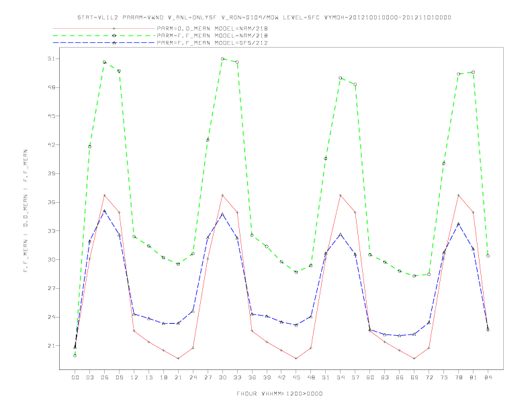The image size is (532, 411).
Task: Click y-axis tick label 42
Action: [51, 145]
